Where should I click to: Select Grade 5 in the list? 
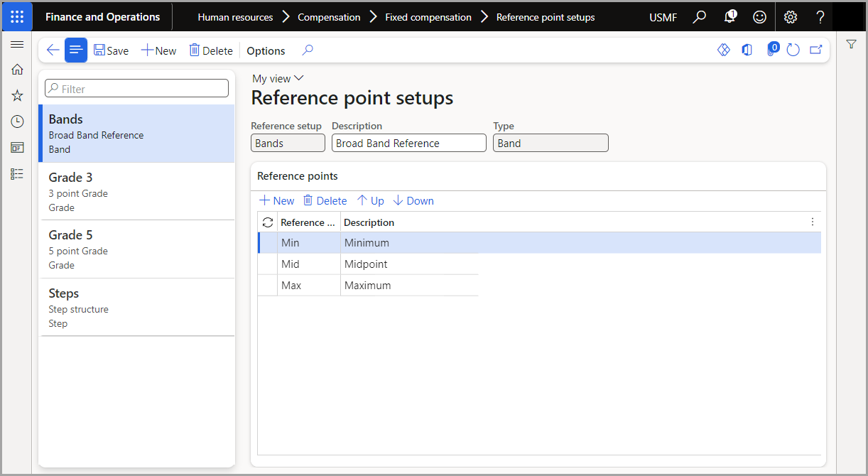click(x=136, y=249)
